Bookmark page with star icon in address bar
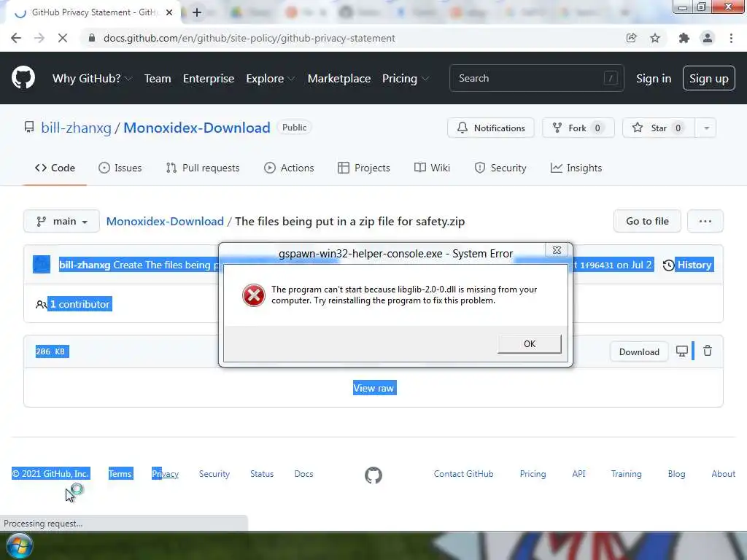Screen dimensions: 747x560 point(655,38)
